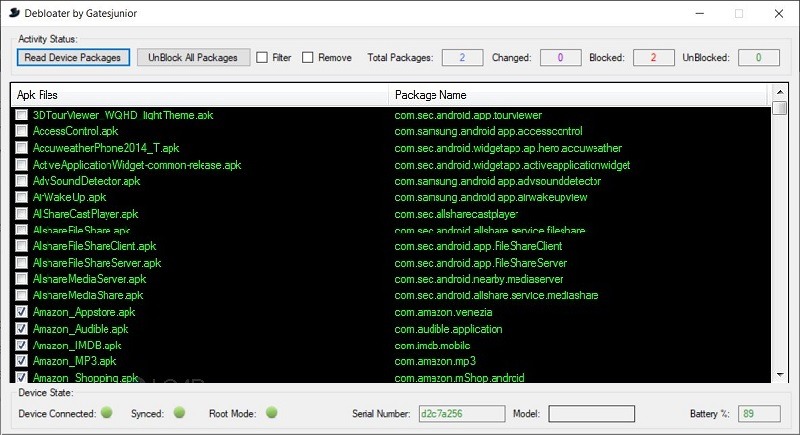Minimize the Debloater window
This screenshot has height=435, width=800.
point(699,13)
